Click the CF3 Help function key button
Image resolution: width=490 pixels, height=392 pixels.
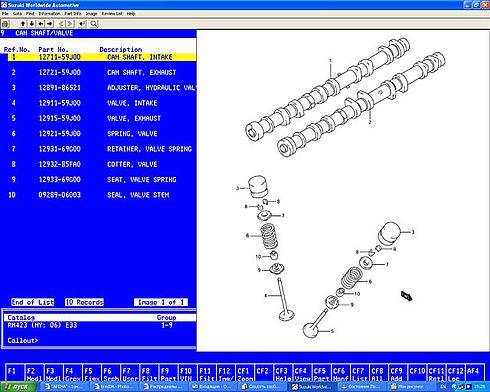[x=283, y=374]
